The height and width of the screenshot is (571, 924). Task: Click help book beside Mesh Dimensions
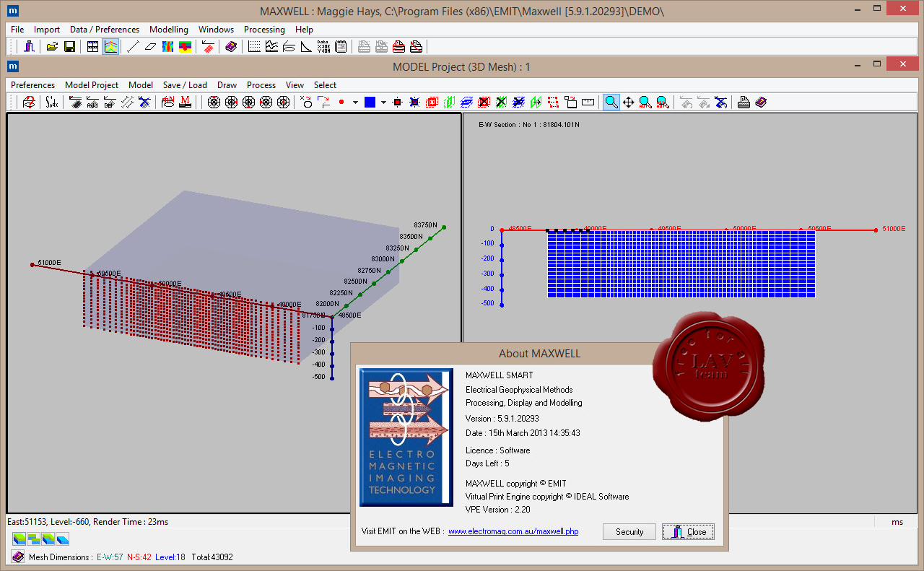click(18, 557)
